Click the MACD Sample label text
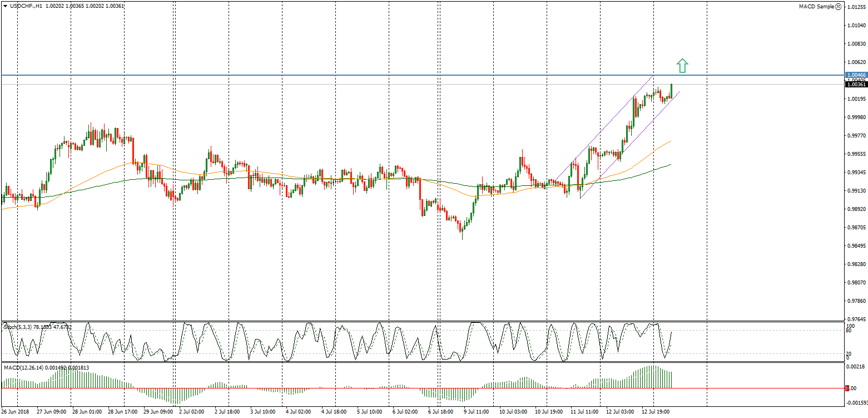Image resolution: width=868 pixels, height=418 pixels. tap(816, 7)
